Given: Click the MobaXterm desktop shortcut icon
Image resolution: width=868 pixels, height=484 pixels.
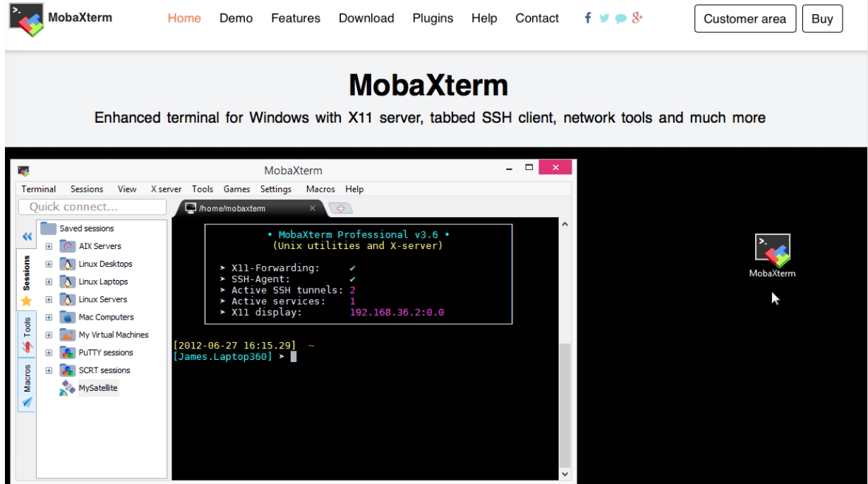Looking at the screenshot, I should coord(772,250).
